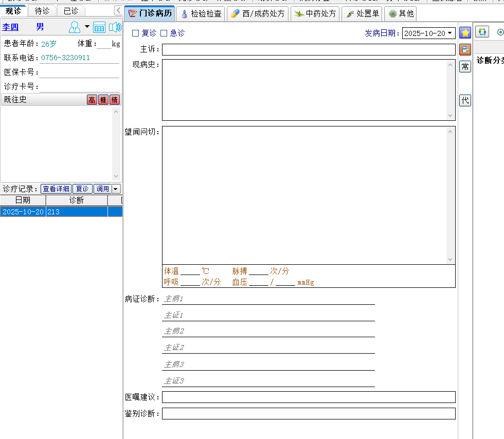Click the orange save-template disk icon

[x=465, y=49]
